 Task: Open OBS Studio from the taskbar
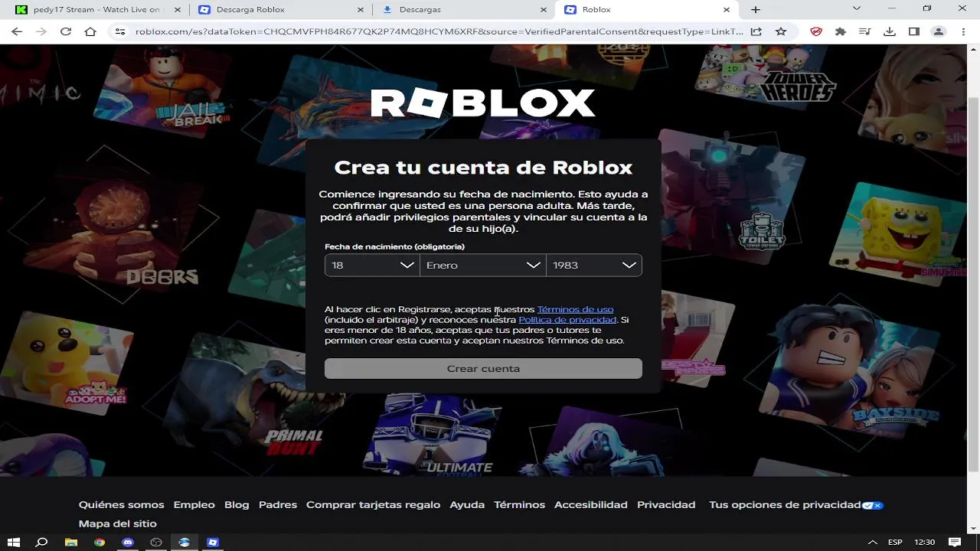click(x=156, y=542)
